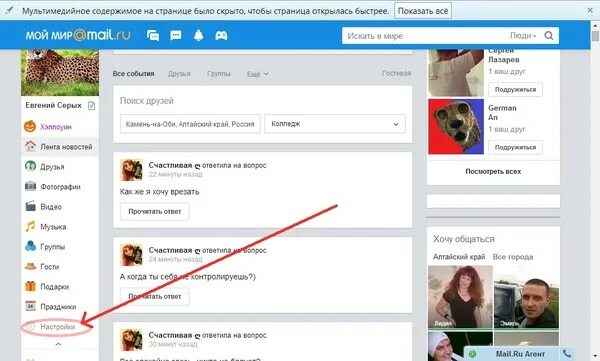The width and height of the screenshot is (600, 361).
Task: Click the Группы sidebar icon
Action: click(30, 246)
